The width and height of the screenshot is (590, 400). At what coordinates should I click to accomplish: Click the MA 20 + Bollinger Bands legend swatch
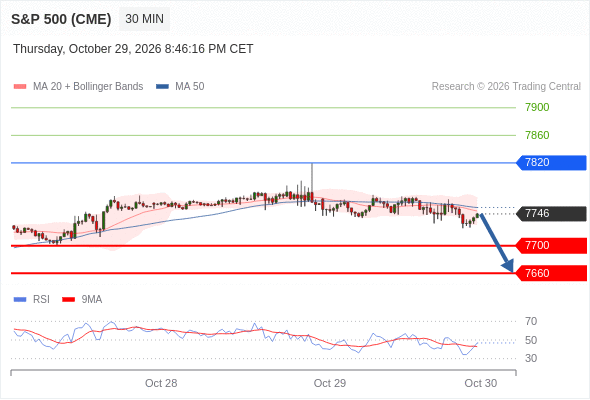pos(20,87)
